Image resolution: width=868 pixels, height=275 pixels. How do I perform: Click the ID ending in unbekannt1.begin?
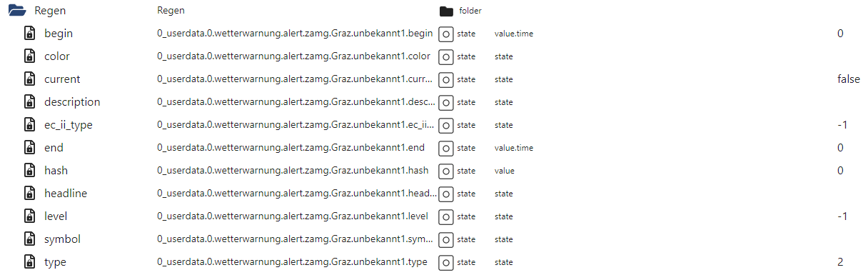[295, 34]
